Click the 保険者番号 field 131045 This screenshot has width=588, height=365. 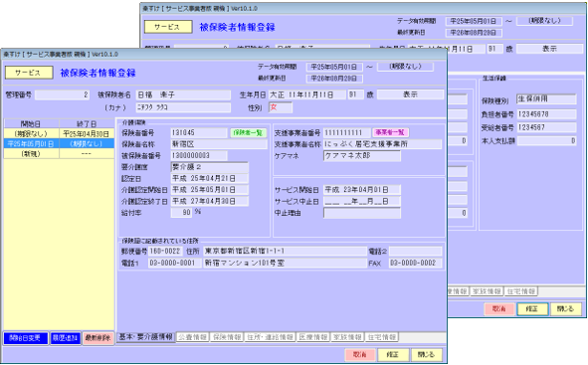tap(199, 133)
